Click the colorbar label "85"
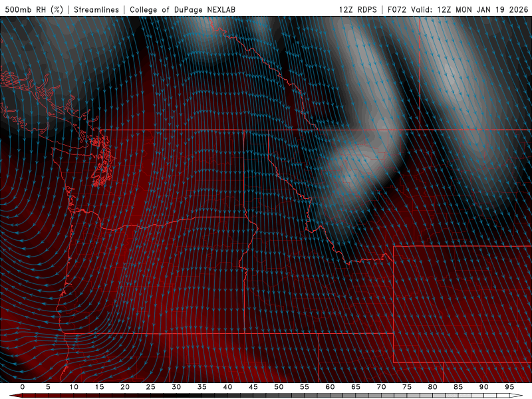 click(458, 387)
